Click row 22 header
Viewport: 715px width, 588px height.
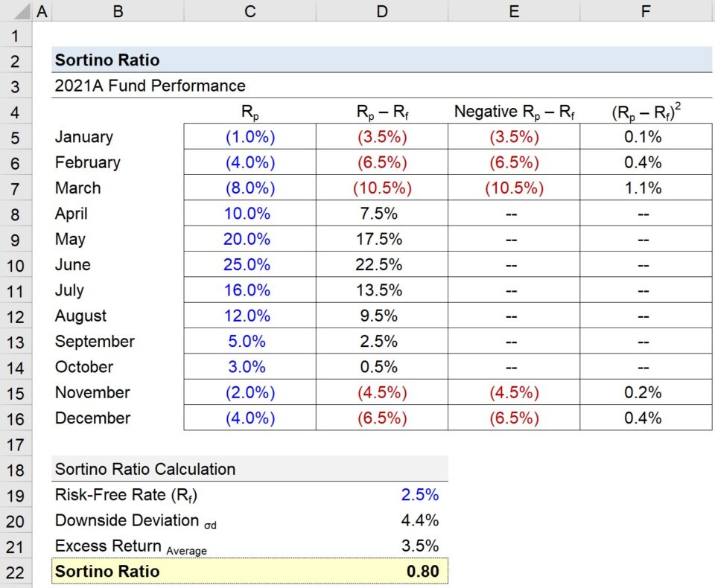coord(16,571)
